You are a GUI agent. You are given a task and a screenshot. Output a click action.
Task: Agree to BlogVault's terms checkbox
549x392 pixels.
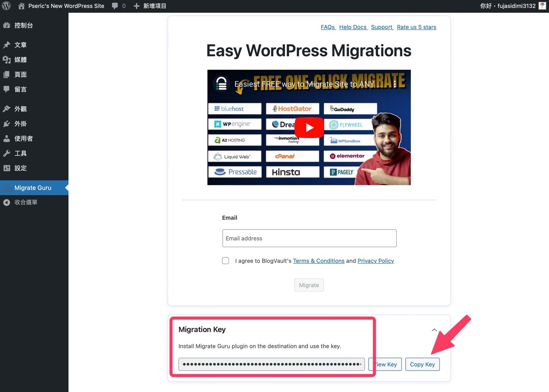(x=226, y=261)
